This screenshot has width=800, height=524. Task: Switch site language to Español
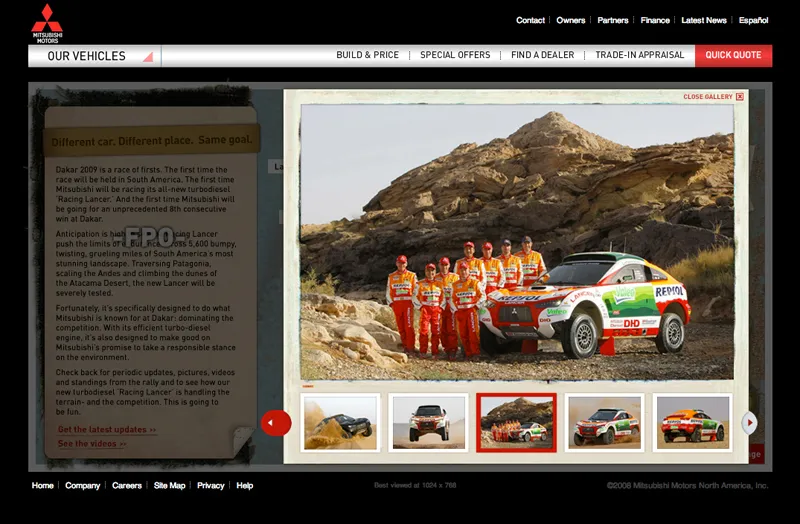tap(753, 20)
